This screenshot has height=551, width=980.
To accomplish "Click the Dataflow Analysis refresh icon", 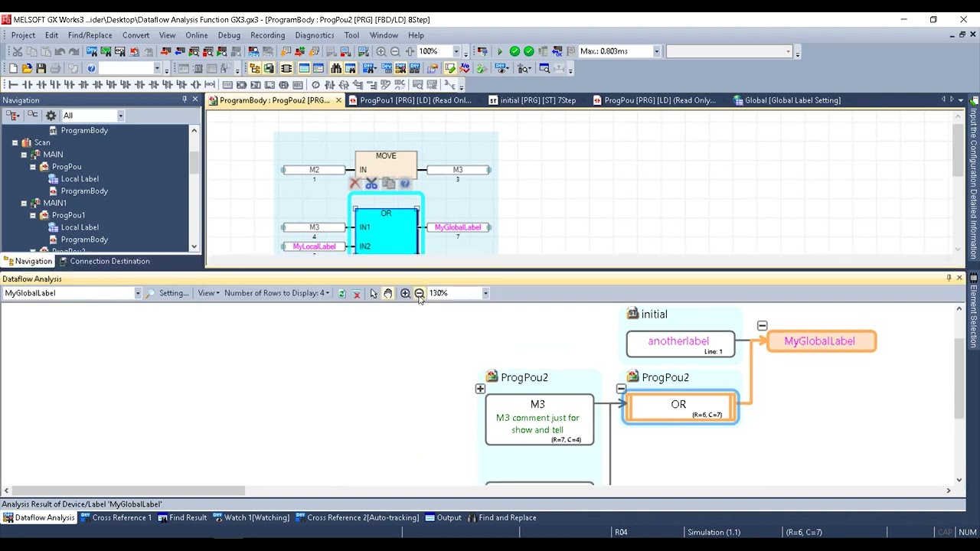I will [341, 293].
